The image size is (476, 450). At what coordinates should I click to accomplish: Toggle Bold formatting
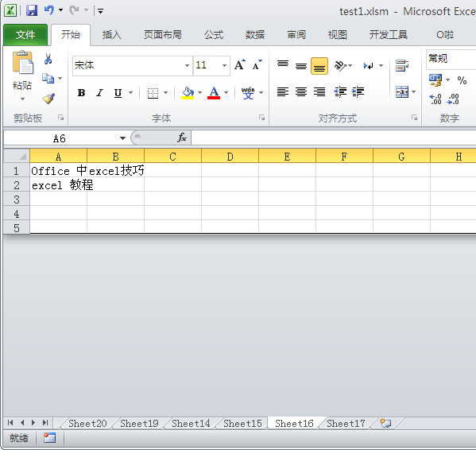81,92
